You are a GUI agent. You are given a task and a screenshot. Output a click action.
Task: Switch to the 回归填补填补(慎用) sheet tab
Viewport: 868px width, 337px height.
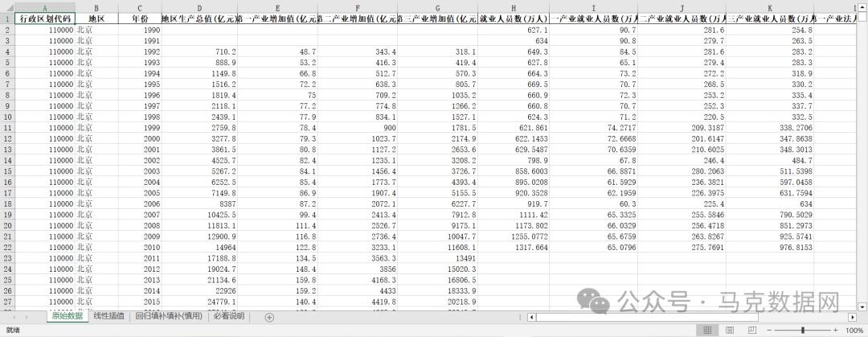[x=169, y=317]
